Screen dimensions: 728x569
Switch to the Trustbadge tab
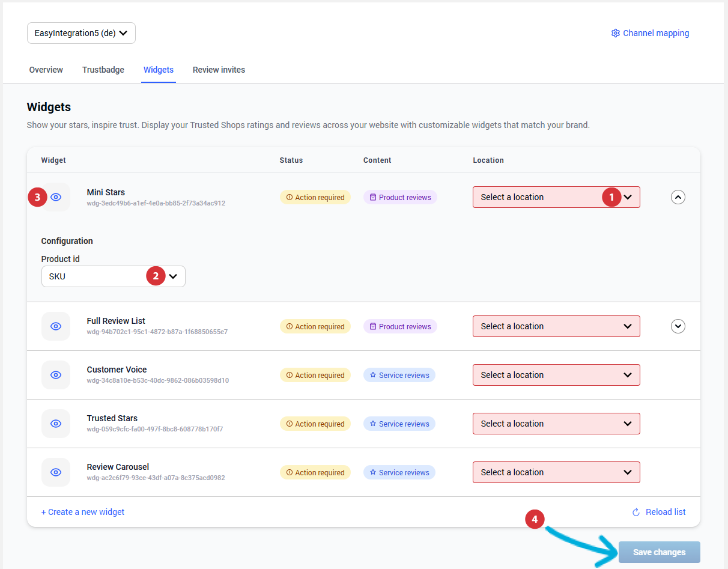[x=103, y=70]
